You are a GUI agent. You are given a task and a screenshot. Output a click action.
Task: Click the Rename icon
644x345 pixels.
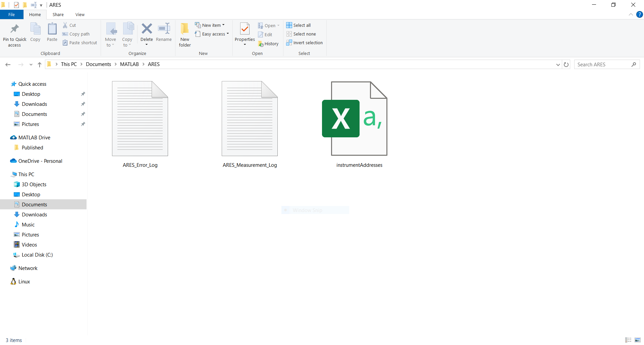(164, 29)
